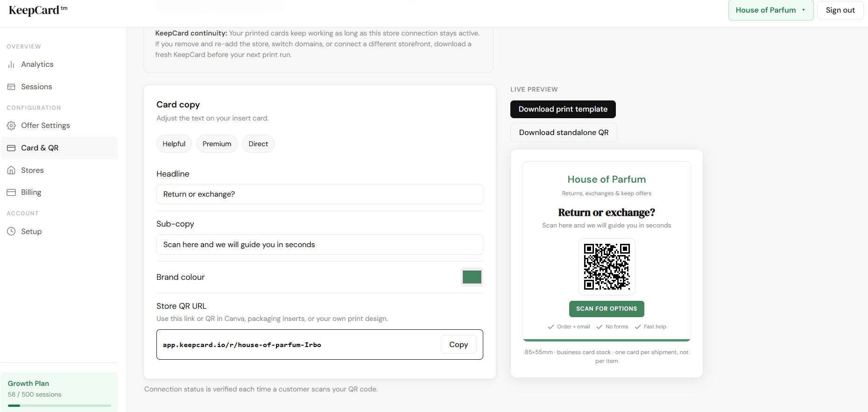Click the Stores house icon
The width and height of the screenshot is (868, 412).
pyautogui.click(x=11, y=170)
